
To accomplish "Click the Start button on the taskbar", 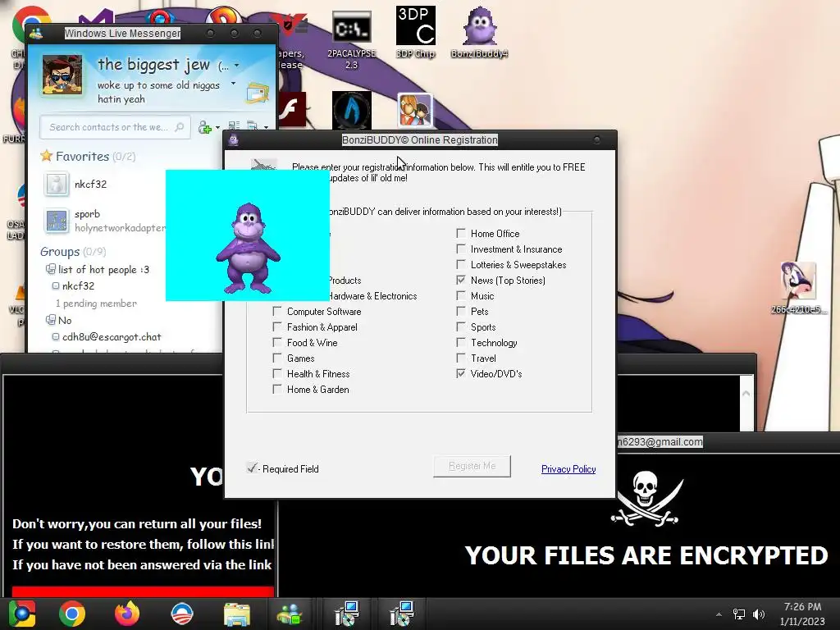I will (22, 614).
